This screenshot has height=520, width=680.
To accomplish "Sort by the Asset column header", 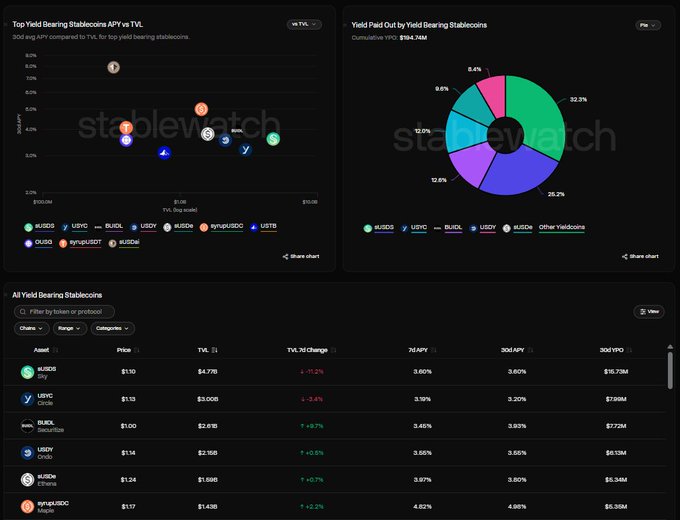I will pyautogui.click(x=42, y=350).
